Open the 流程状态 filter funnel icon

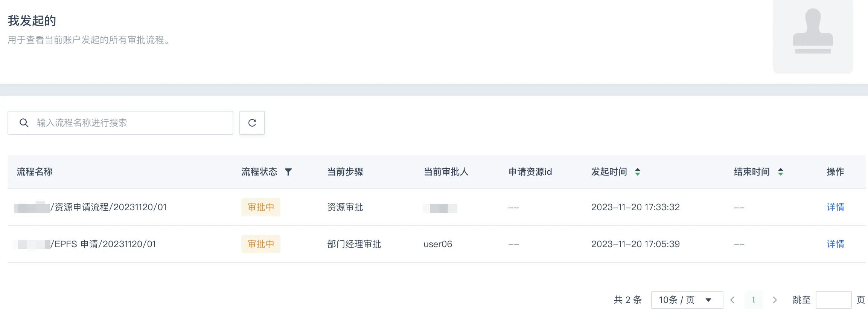[288, 172]
